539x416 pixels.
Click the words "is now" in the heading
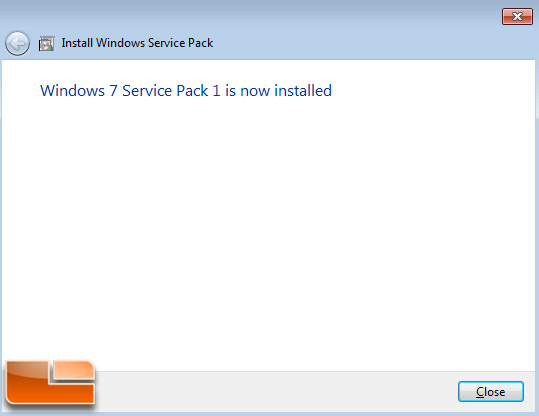tap(248, 91)
